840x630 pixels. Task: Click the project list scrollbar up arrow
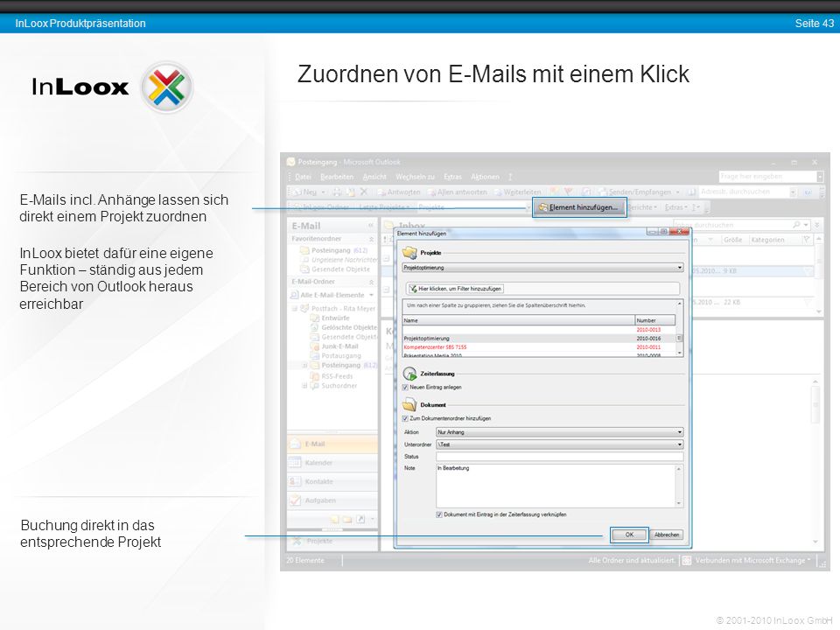pyautogui.click(x=679, y=304)
